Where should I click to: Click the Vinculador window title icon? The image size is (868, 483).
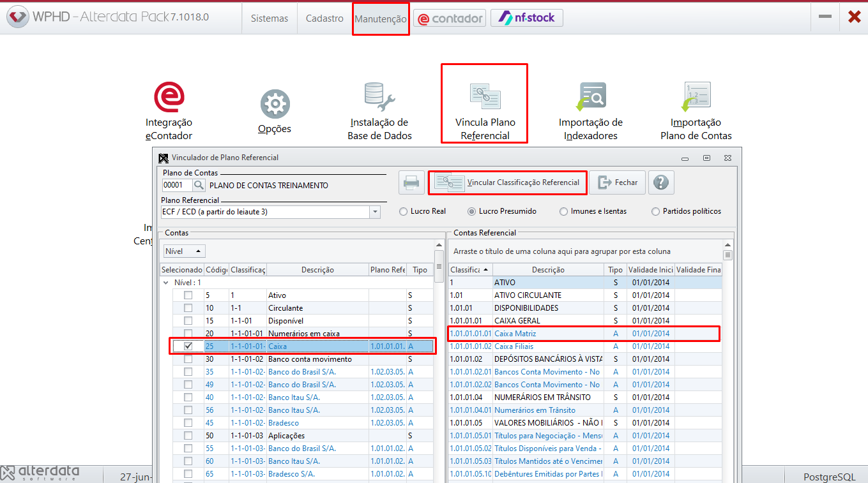164,158
